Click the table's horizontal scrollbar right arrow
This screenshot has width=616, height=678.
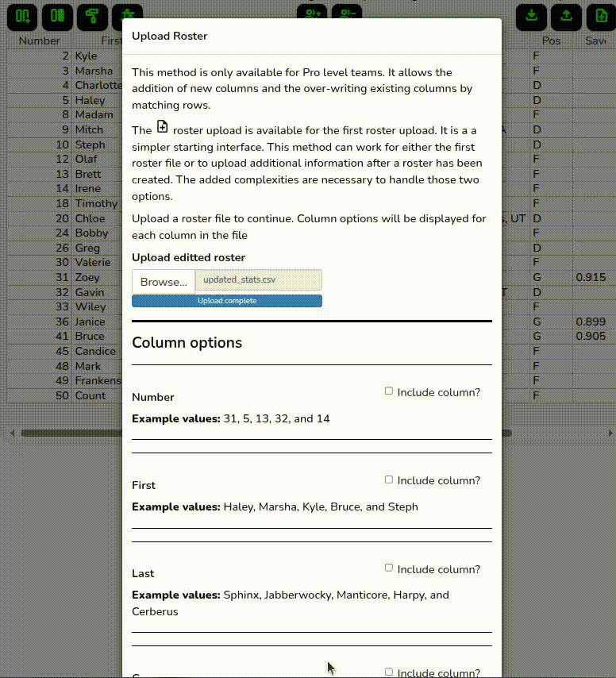[x=610, y=433]
